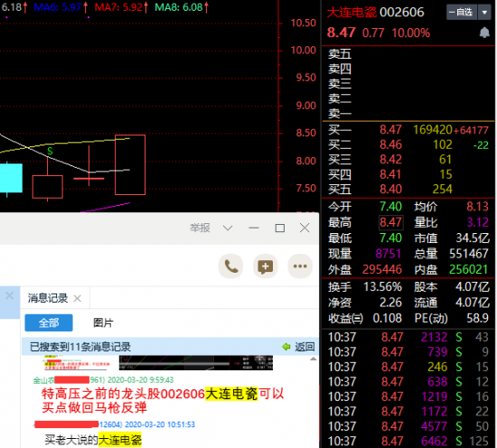
Task: Switch to the 图片 filter tab
Action: point(103,322)
